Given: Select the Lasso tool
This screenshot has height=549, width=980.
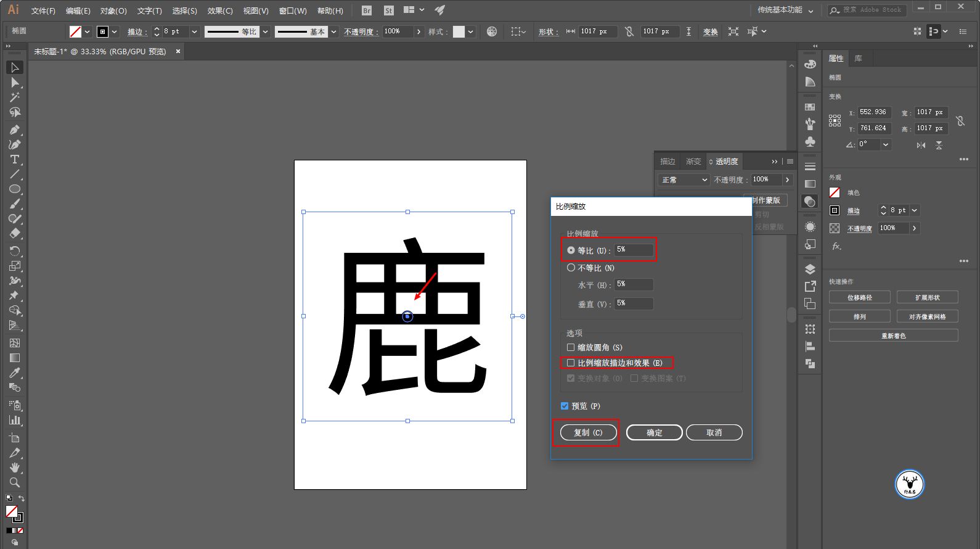Looking at the screenshot, I should coord(15,112).
